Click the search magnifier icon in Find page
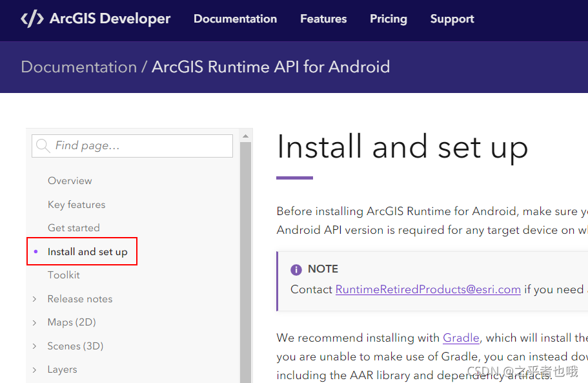 pos(43,146)
